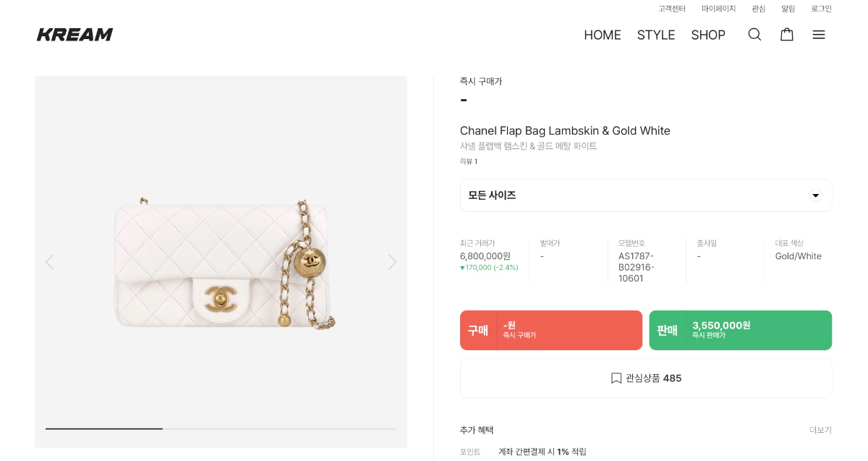Open the hamburger menu icon
The height and width of the screenshot is (461, 868).
coord(818,35)
